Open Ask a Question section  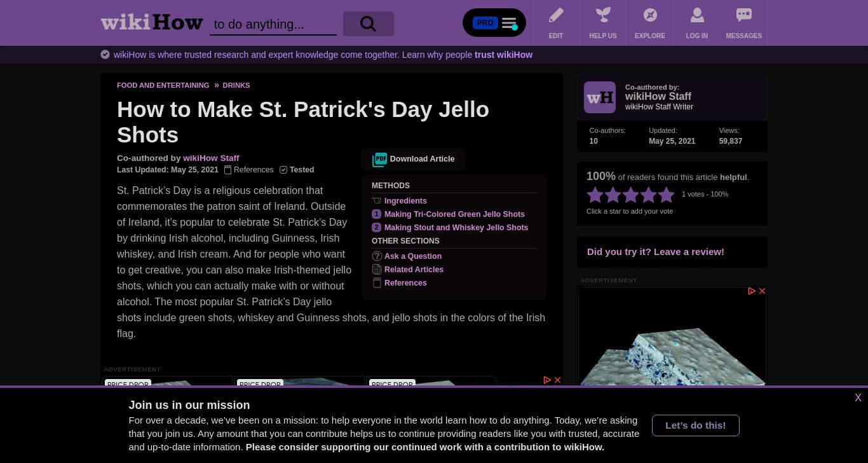[413, 256]
